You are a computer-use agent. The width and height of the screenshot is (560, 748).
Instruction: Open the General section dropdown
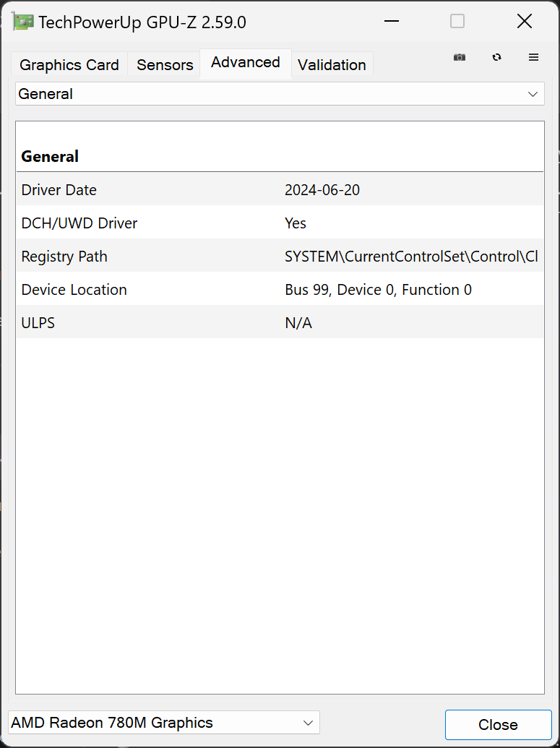pos(280,94)
